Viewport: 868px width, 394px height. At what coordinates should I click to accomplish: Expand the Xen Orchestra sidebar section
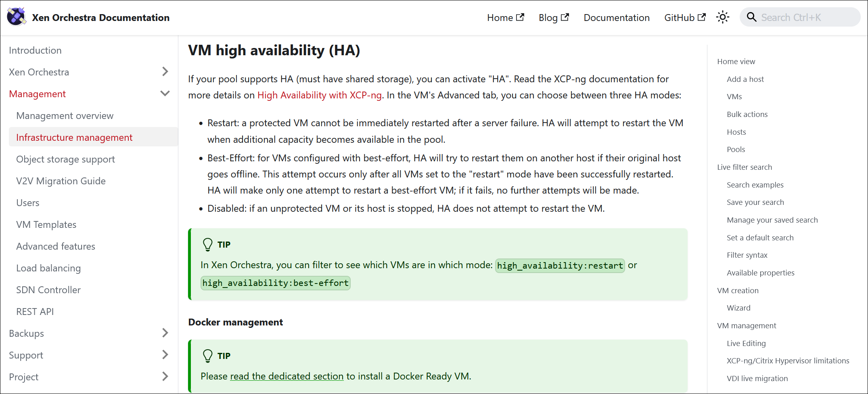tap(165, 72)
